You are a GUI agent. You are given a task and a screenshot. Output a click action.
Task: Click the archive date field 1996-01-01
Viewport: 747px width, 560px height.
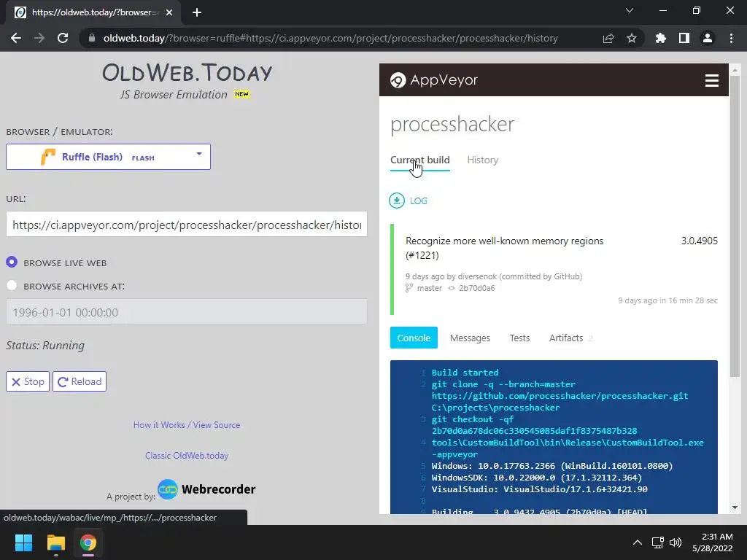click(x=187, y=312)
